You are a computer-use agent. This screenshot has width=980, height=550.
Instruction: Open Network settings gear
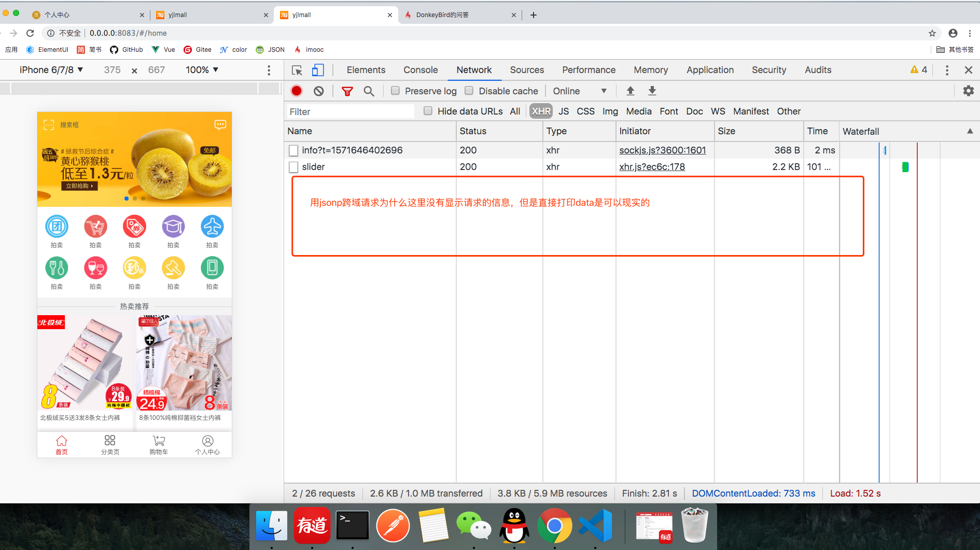(x=968, y=91)
